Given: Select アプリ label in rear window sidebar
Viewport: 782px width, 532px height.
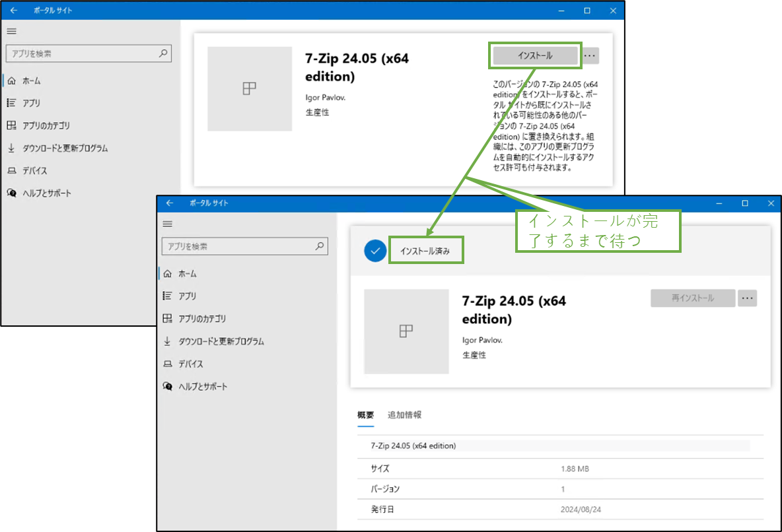Looking at the screenshot, I should (32, 103).
